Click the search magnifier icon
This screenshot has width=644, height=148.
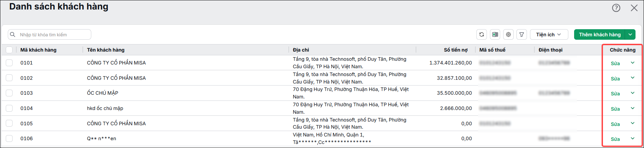[13, 34]
